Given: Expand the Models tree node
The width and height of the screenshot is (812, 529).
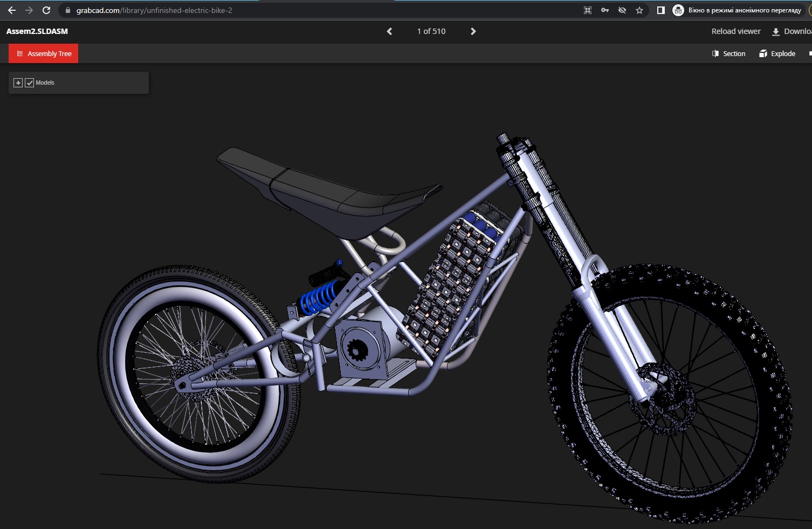Looking at the screenshot, I should (x=18, y=83).
